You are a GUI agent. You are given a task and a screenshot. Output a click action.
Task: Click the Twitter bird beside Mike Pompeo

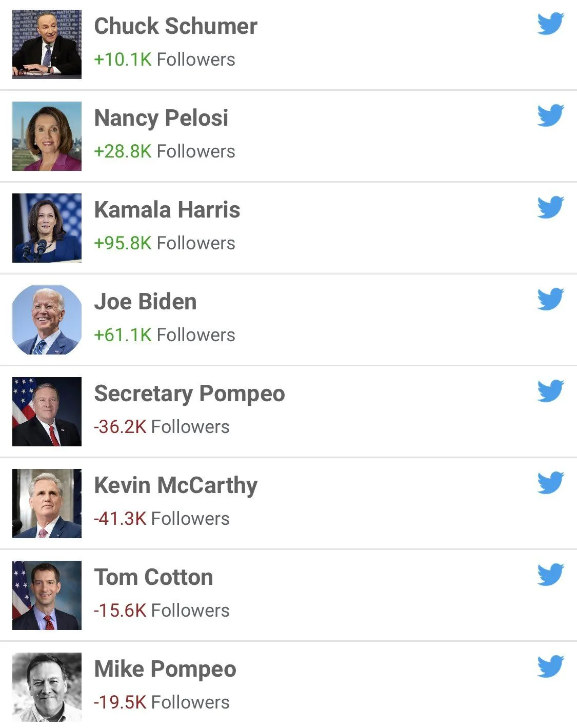pyautogui.click(x=550, y=667)
